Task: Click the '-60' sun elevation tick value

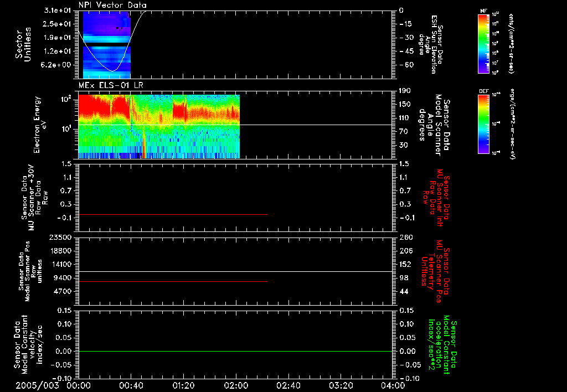Action: (x=406, y=65)
